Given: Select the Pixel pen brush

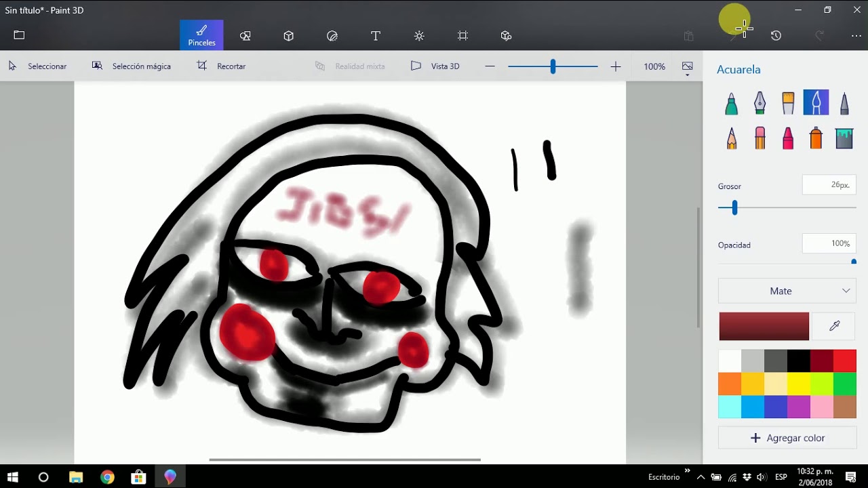Looking at the screenshot, I should pos(844,103).
